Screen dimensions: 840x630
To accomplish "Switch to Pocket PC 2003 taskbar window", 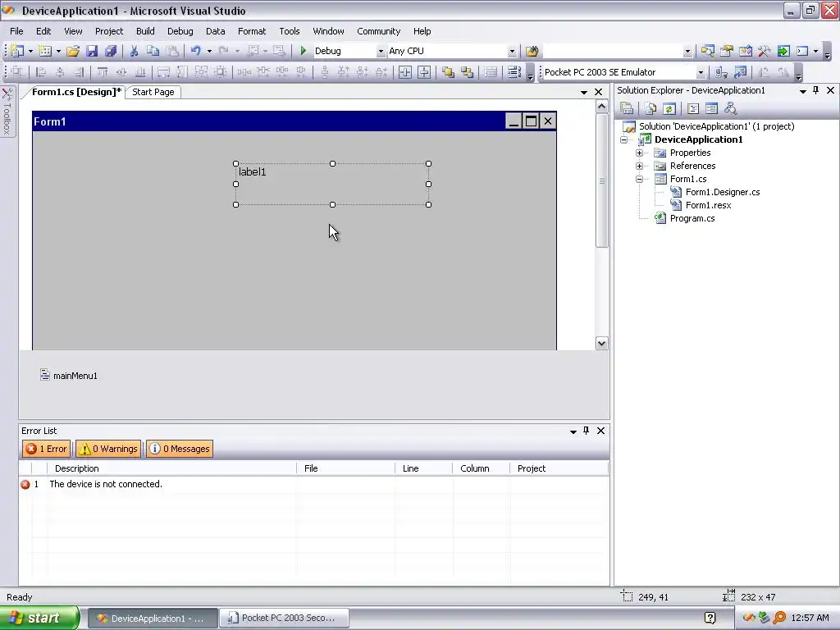I will tap(285, 619).
